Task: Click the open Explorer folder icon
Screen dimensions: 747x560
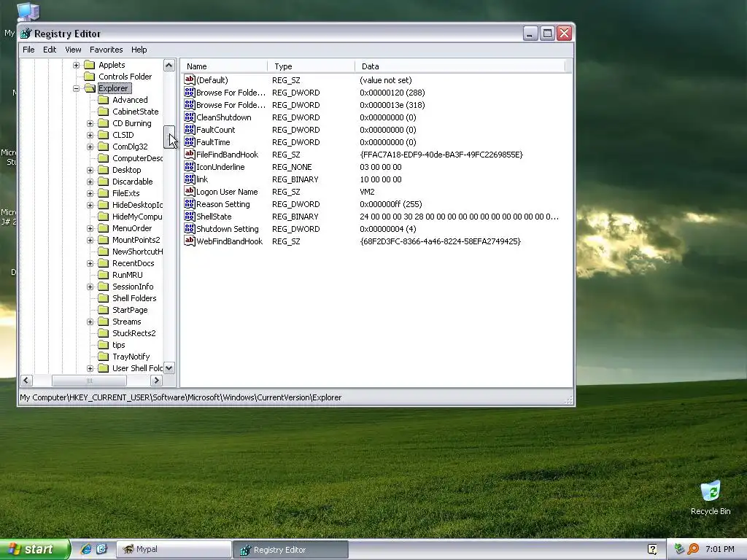Action: [90, 88]
